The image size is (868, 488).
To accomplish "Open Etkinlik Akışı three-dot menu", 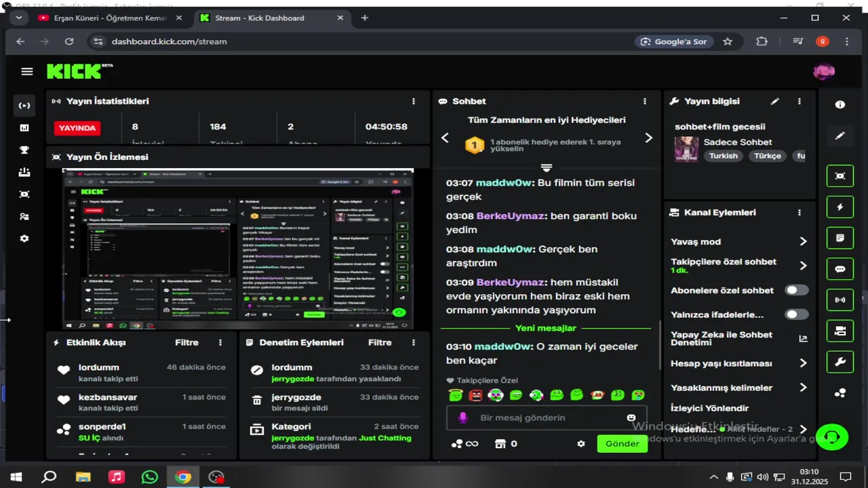I will click(220, 342).
